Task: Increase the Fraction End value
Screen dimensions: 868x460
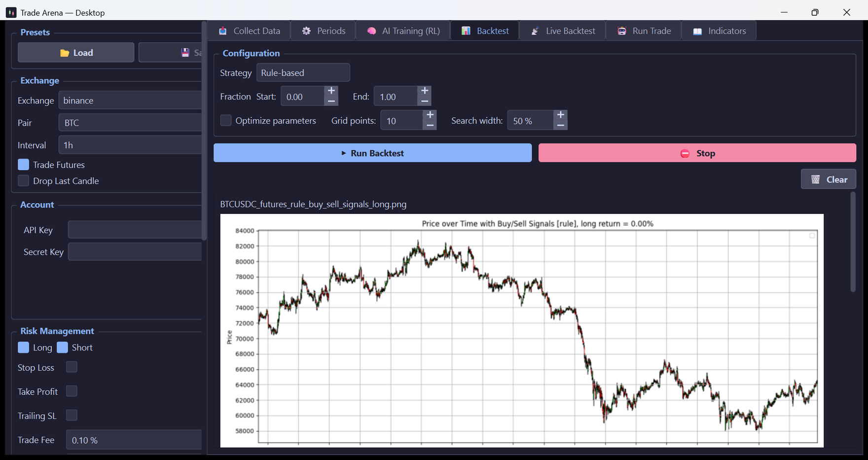Action: [x=425, y=91]
